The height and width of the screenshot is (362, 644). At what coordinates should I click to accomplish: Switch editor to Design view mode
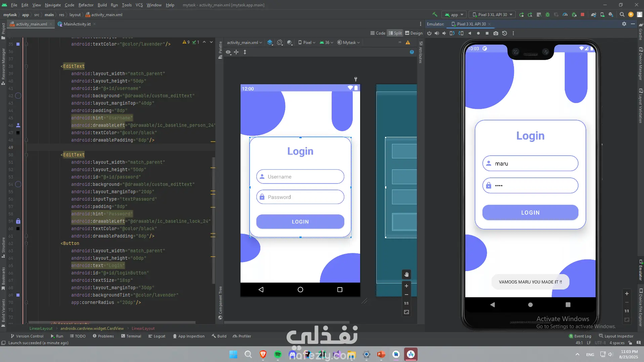(414, 33)
